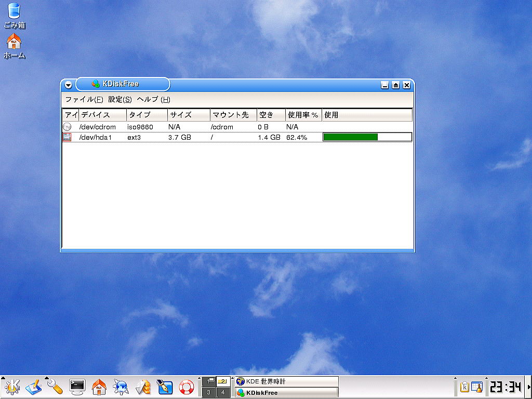Click the CD-ROM disc icon in /dev/cdrom row
This screenshot has width=532, height=399.
click(x=67, y=127)
